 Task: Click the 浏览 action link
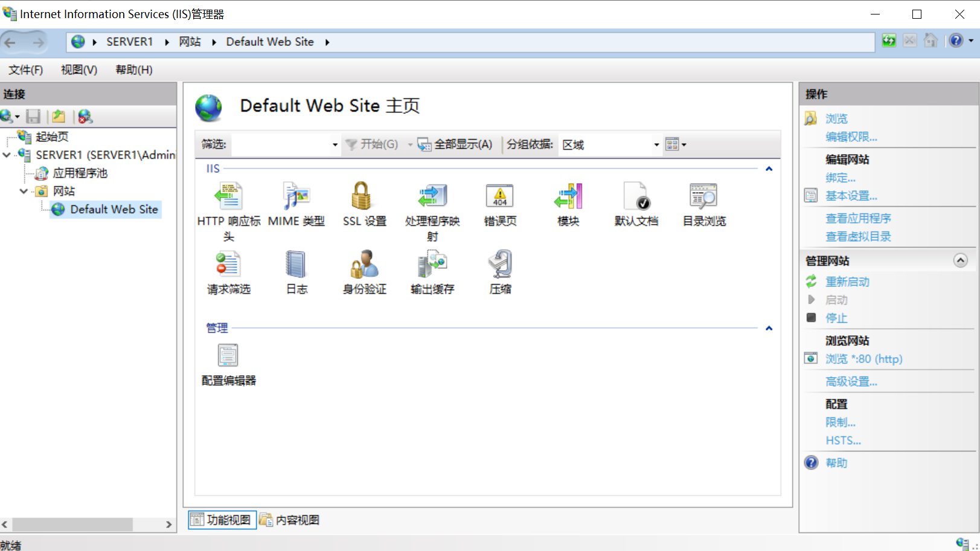[x=837, y=119]
